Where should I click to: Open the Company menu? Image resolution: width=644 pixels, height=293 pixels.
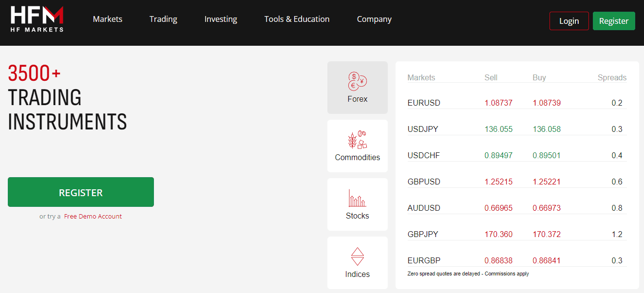point(374,19)
